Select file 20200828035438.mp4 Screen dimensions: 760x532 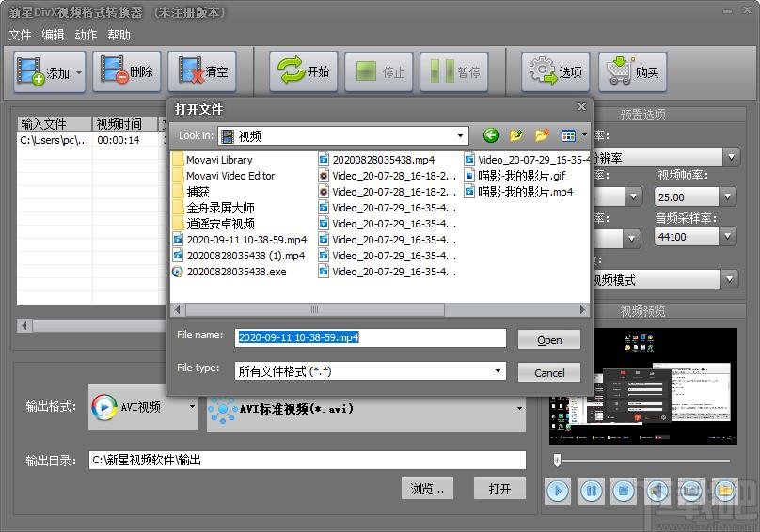(376, 160)
